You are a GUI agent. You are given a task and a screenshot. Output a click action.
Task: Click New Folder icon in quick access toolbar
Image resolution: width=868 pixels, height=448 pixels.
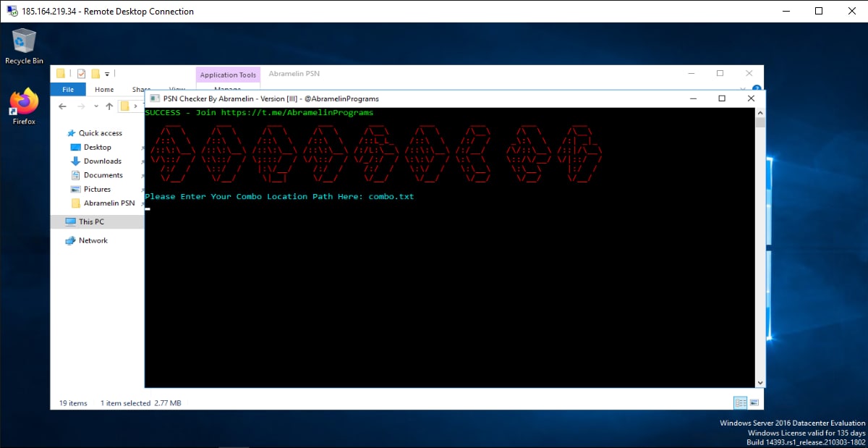pyautogui.click(x=95, y=73)
